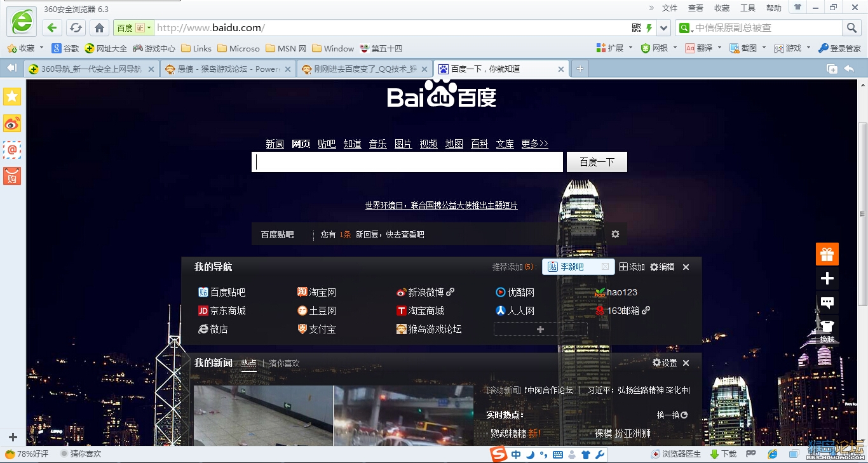
Task: Click inside the Baidu search input field
Action: tap(407, 162)
